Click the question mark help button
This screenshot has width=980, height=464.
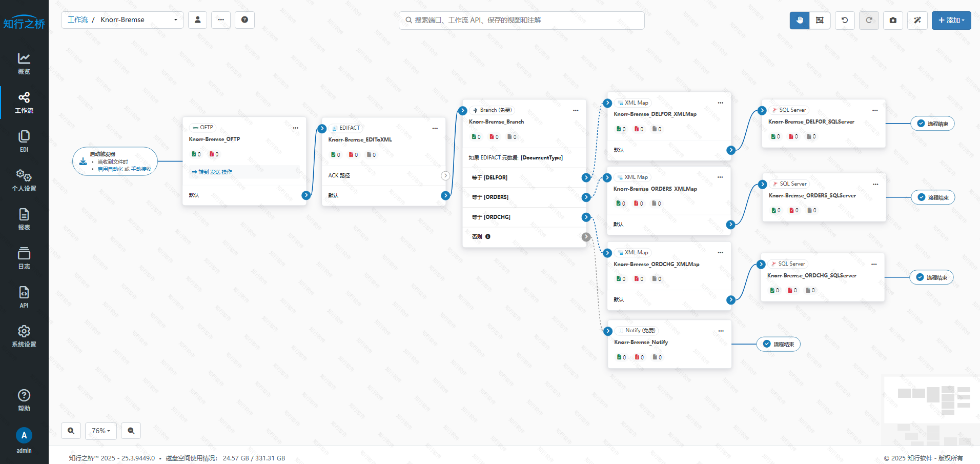pyautogui.click(x=244, y=20)
